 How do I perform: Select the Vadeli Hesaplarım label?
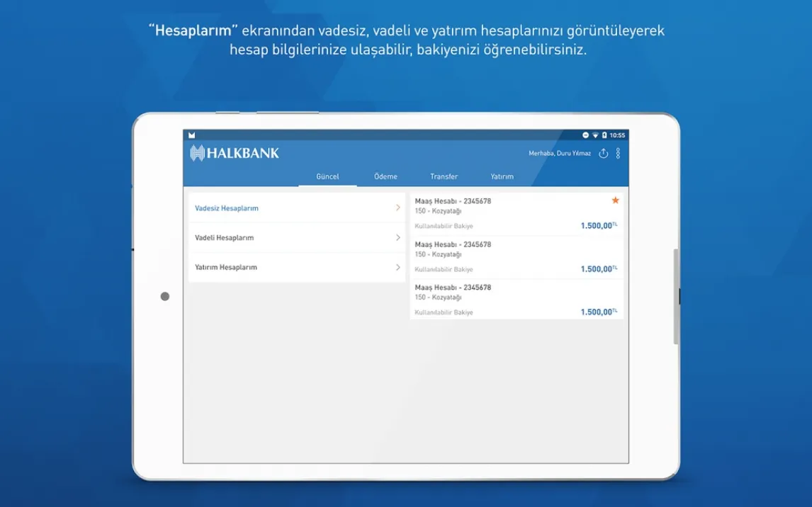[224, 238]
